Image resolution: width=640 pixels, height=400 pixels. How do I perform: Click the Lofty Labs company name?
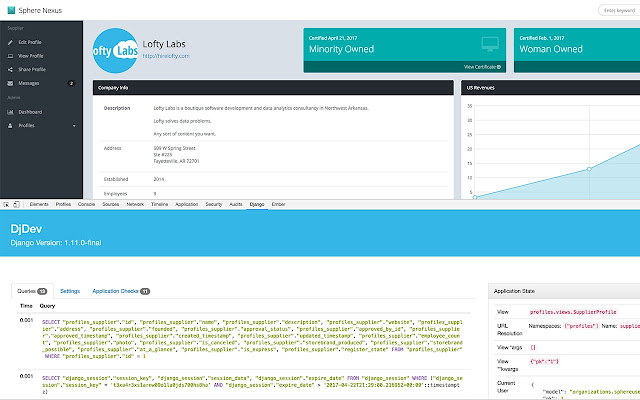[164, 44]
